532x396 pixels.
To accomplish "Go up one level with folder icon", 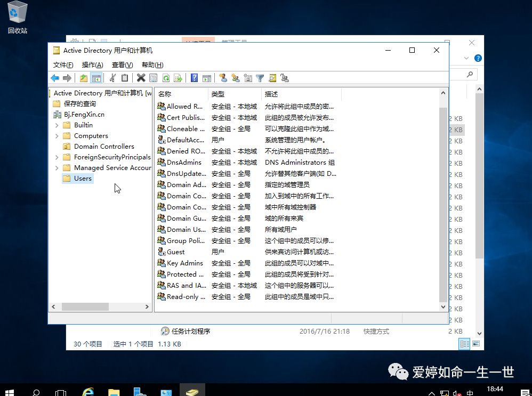I will pyautogui.click(x=84, y=78).
